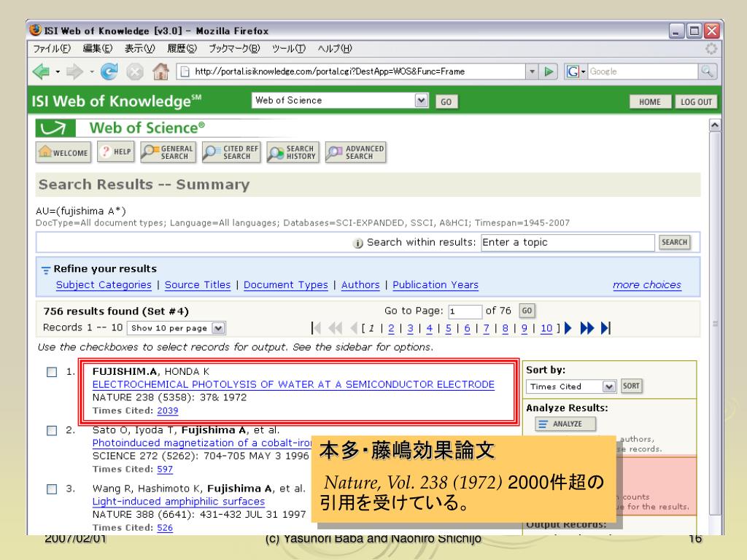The height and width of the screenshot is (560, 747).
Task: Jump to the last results page arrow
Action: tap(605, 328)
